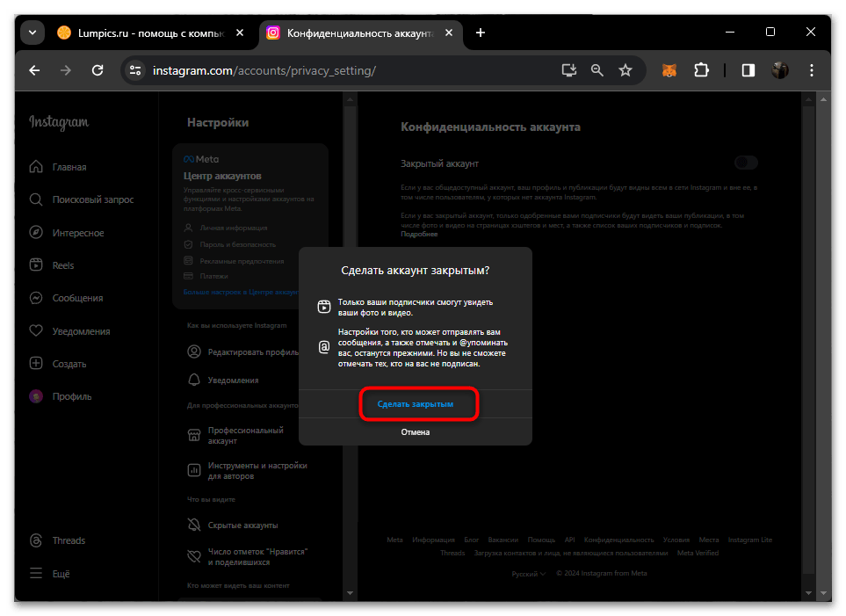Open Профиль avatar in sidebar
Image resolution: width=846 pixels, height=616 pixels.
36,396
